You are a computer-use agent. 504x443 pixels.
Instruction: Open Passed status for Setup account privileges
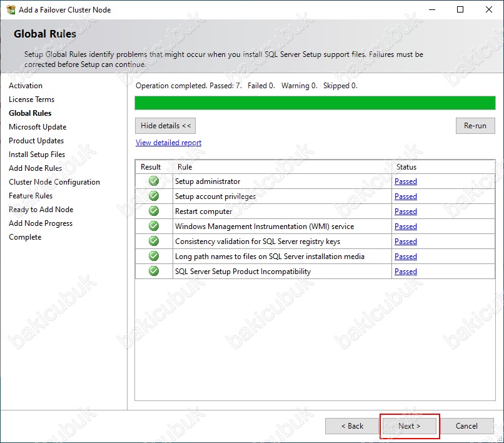point(406,196)
